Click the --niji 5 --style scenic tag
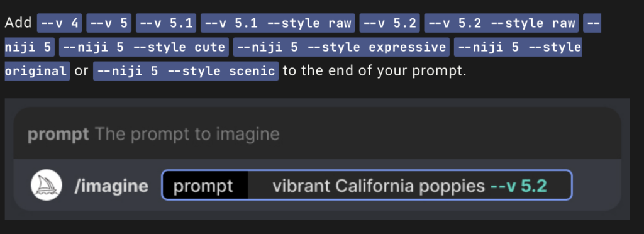This screenshot has height=234, width=644. (x=186, y=70)
